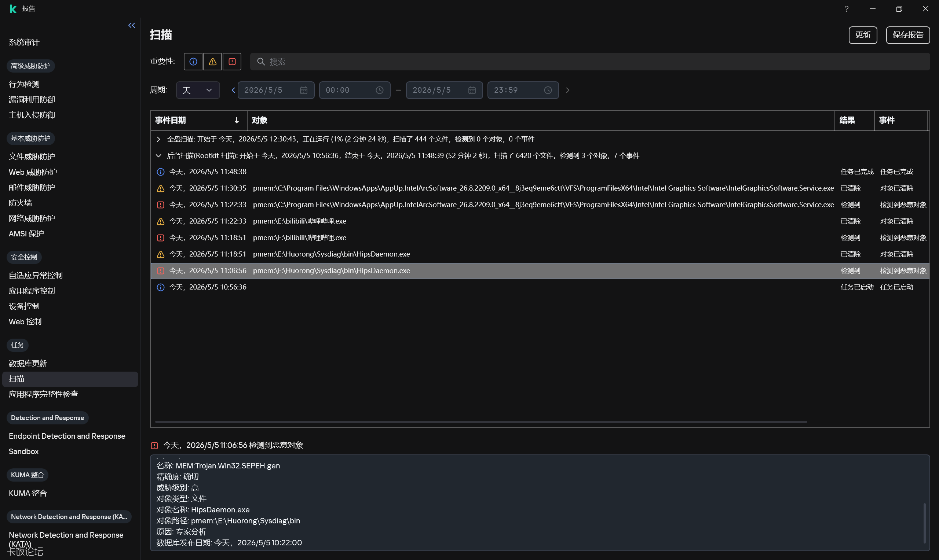Open AMSI 保护 in sidebar
The image size is (939, 560).
click(x=26, y=234)
